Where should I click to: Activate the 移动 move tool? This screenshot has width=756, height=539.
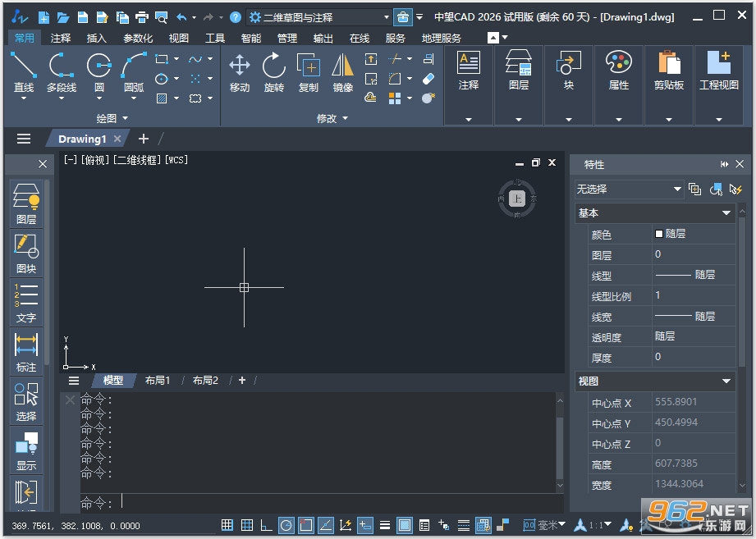point(240,72)
